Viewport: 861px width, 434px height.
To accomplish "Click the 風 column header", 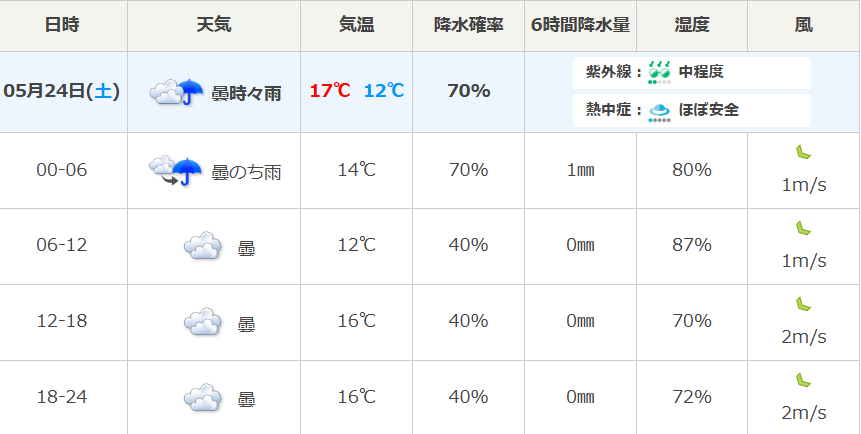I will click(803, 25).
